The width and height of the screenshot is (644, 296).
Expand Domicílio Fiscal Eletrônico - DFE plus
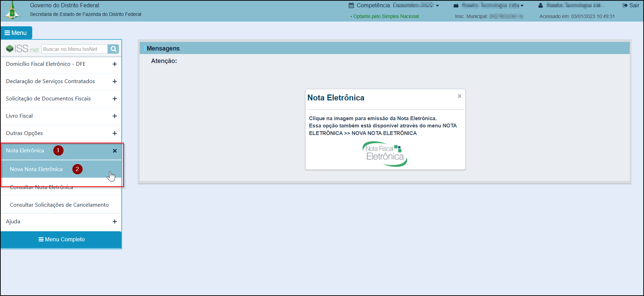pos(115,64)
